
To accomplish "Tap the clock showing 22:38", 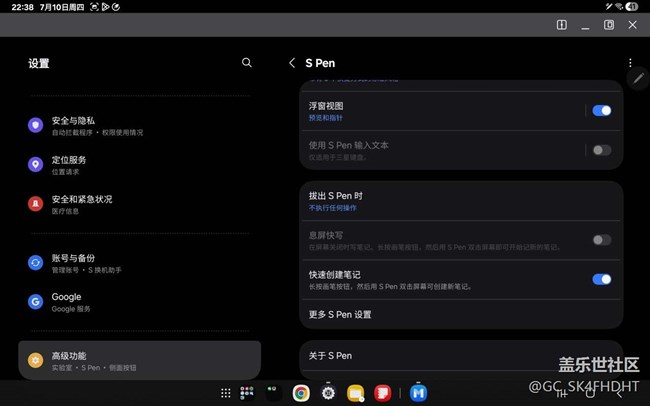I will click(x=23, y=7).
